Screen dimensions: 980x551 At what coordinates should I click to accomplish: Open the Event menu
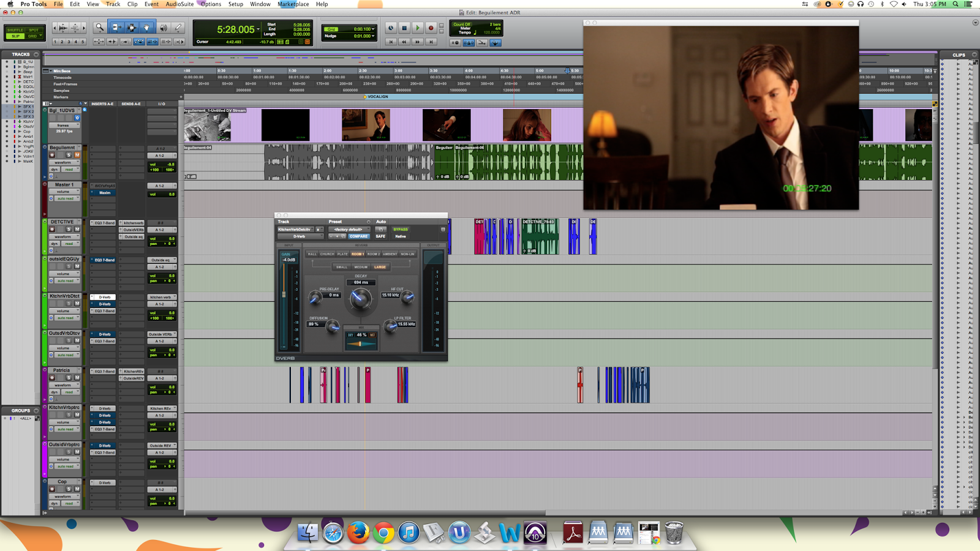(x=151, y=4)
